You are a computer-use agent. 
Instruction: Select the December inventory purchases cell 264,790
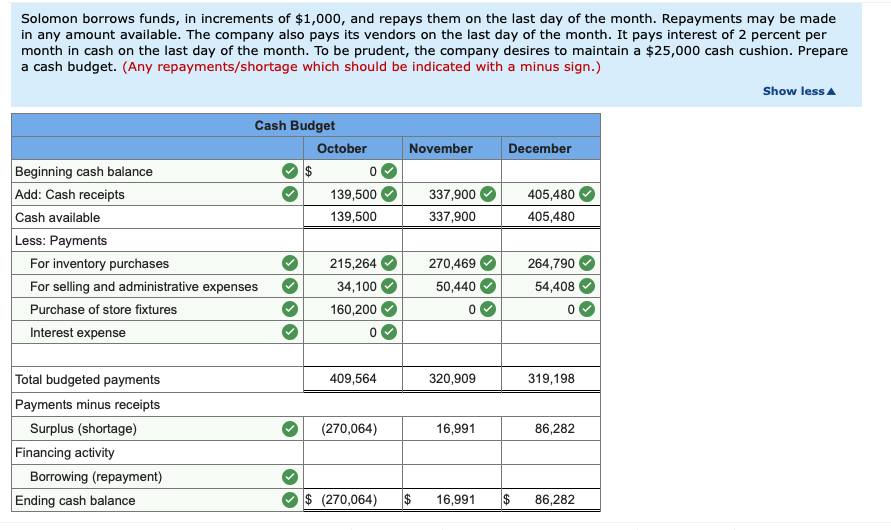click(x=551, y=263)
